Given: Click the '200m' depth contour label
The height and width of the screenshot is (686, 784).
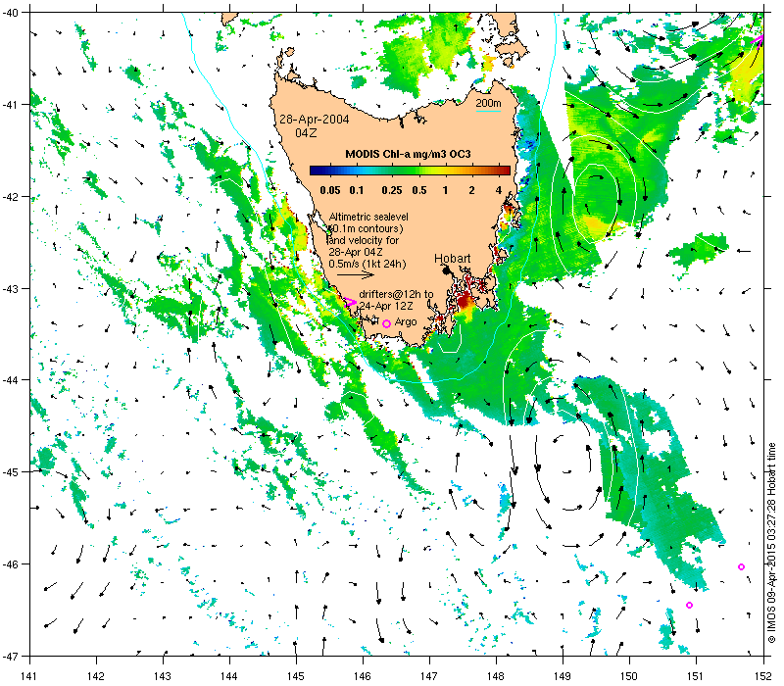Looking at the screenshot, I should point(488,103).
